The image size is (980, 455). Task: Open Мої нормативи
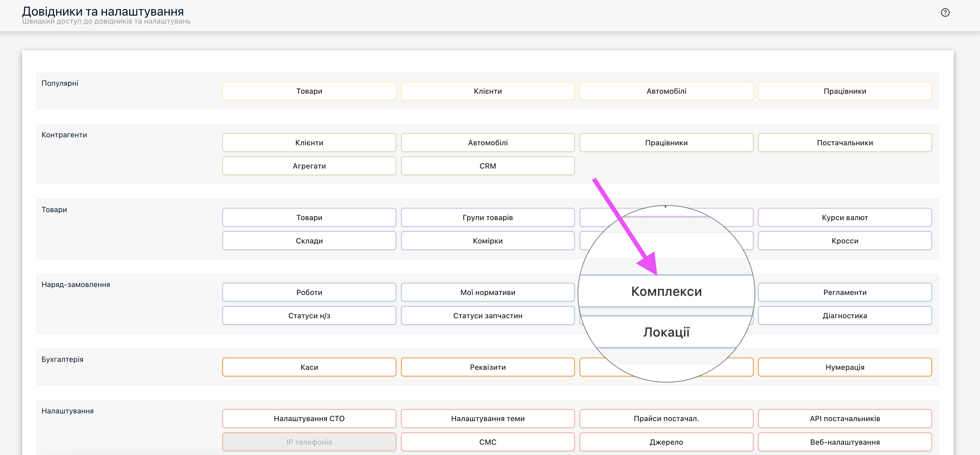click(488, 292)
